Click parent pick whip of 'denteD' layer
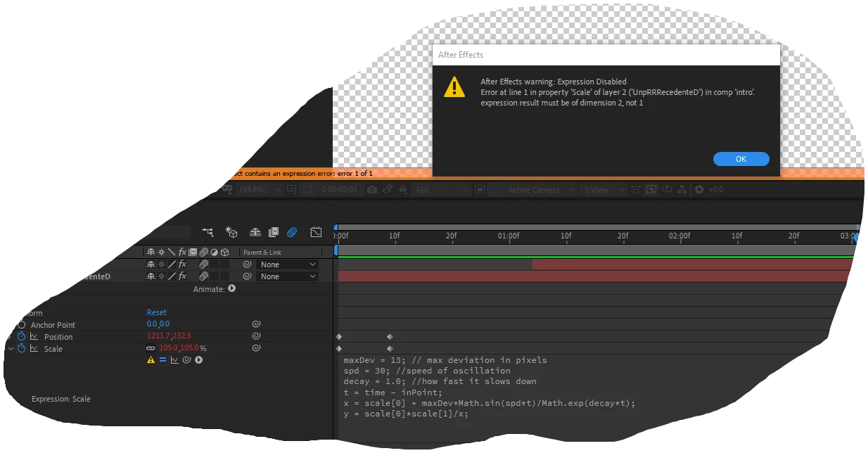868x453 pixels. [x=247, y=276]
